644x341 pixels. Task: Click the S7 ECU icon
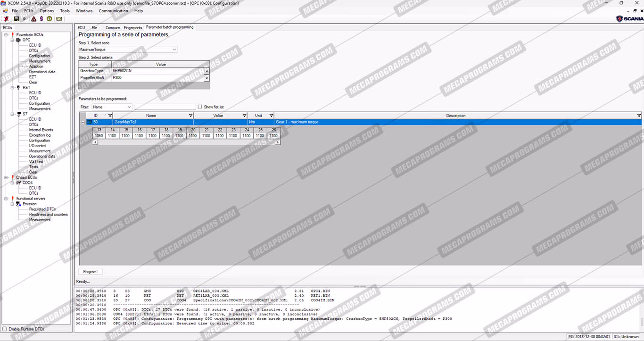(19, 114)
